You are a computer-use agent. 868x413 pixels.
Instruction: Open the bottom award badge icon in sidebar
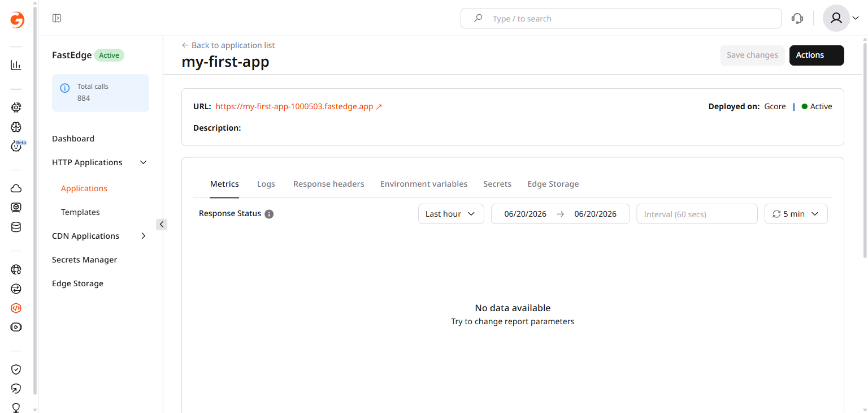[x=16, y=407]
